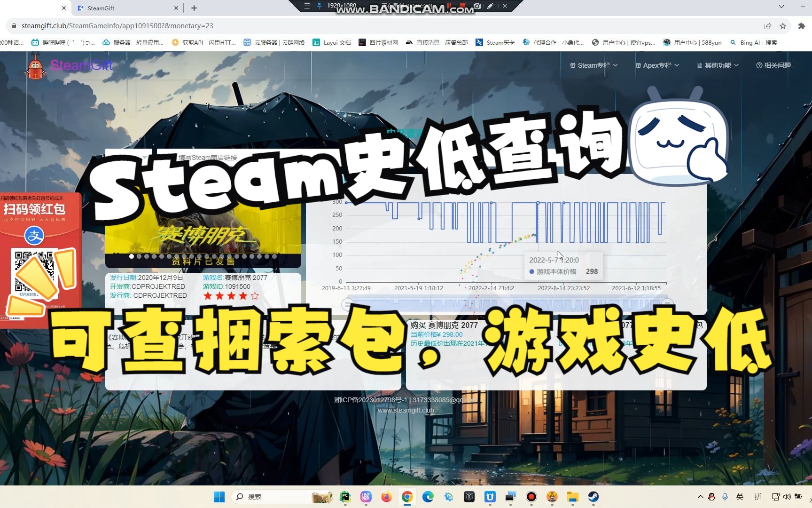Image resolution: width=812 pixels, height=508 pixels.
Task: Open the Chrome extensions puzzle icon
Action: [x=802, y=26]
